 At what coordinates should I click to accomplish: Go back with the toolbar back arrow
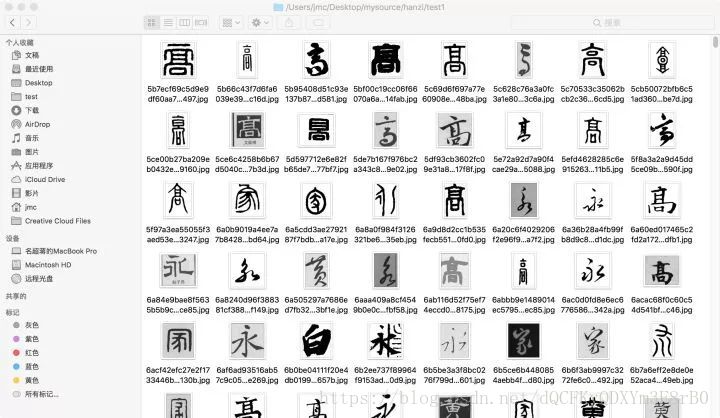pyautogui.click(x=12, y=22)
